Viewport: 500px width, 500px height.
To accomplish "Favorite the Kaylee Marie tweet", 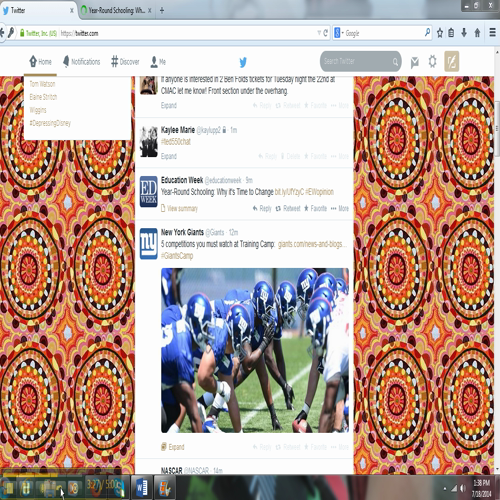I will (x=315, y=156).
